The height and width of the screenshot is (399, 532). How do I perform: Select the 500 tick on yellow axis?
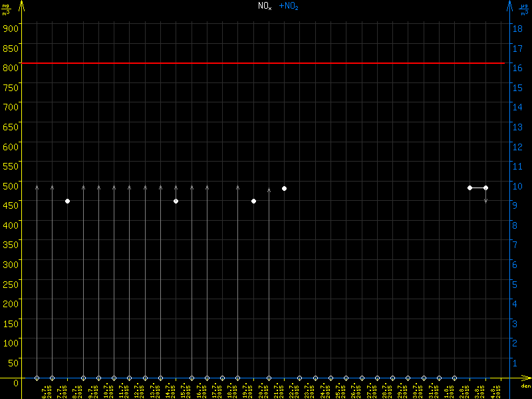click(11, 186)
